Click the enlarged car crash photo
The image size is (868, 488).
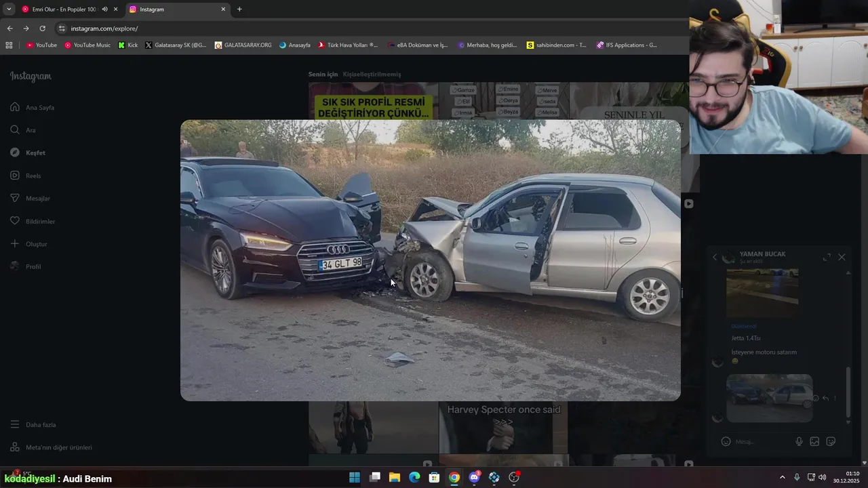[x=430, y=260]
